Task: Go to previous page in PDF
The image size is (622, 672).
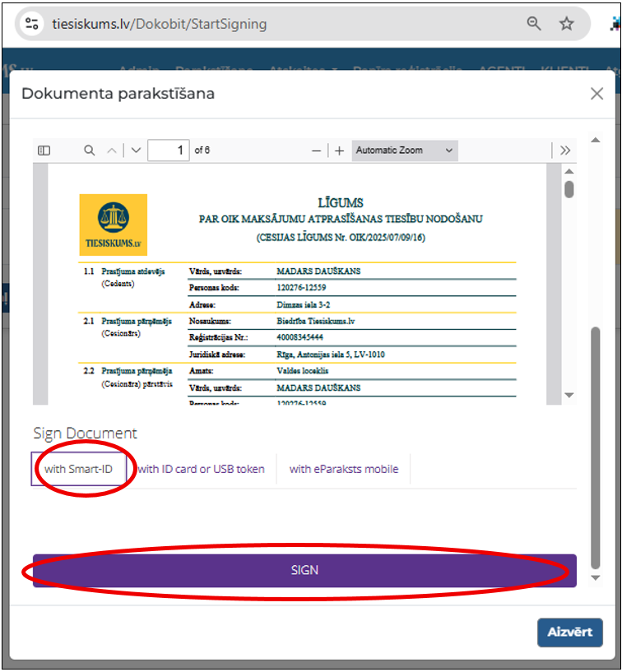Action: point(113,151)
